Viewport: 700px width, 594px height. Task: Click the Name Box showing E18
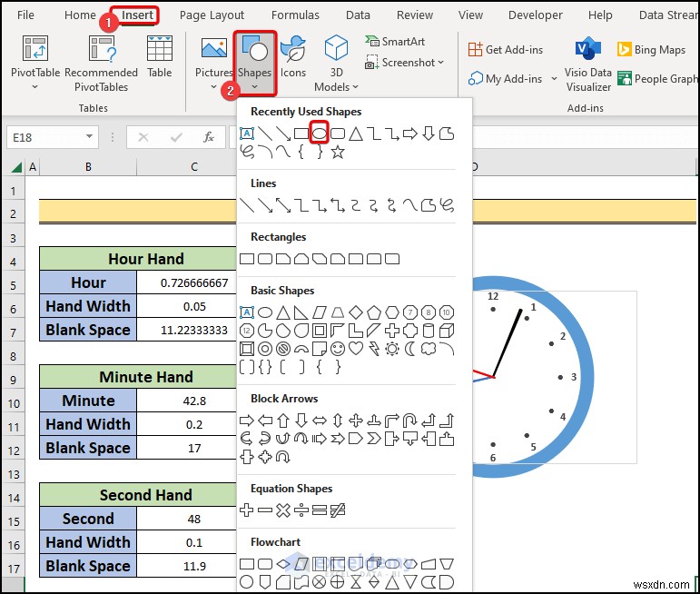point(44,137)
